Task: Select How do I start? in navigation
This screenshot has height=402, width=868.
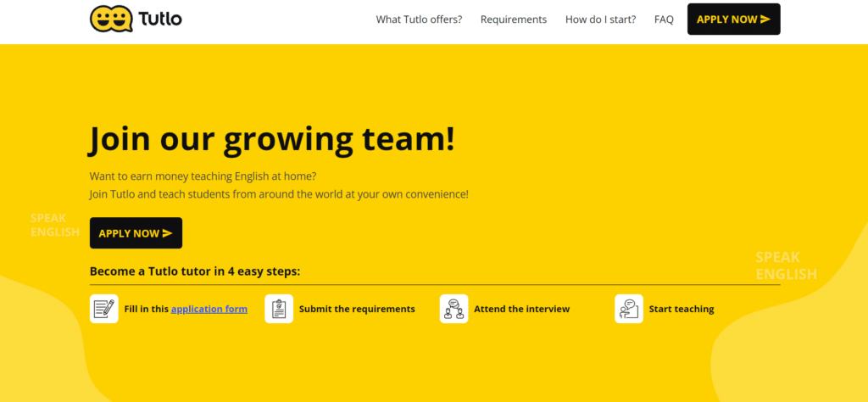Action: click(600, 20)
